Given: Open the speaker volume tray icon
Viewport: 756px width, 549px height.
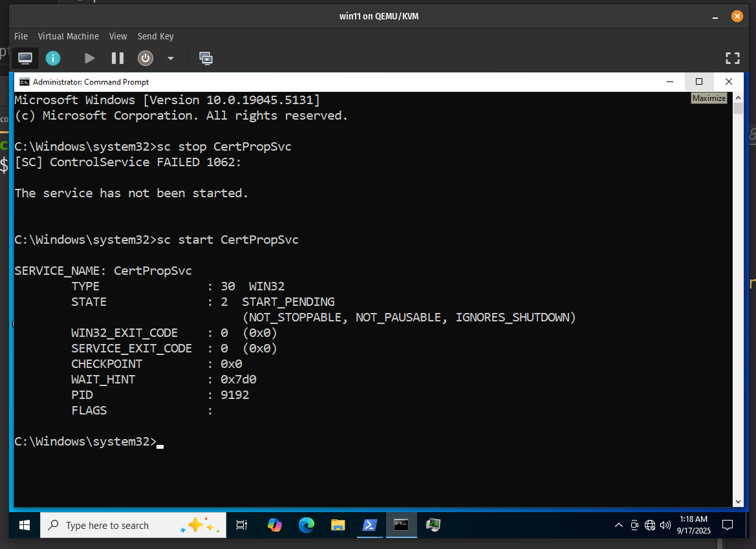Looking at the screenshot, I should tap(665, 525).
